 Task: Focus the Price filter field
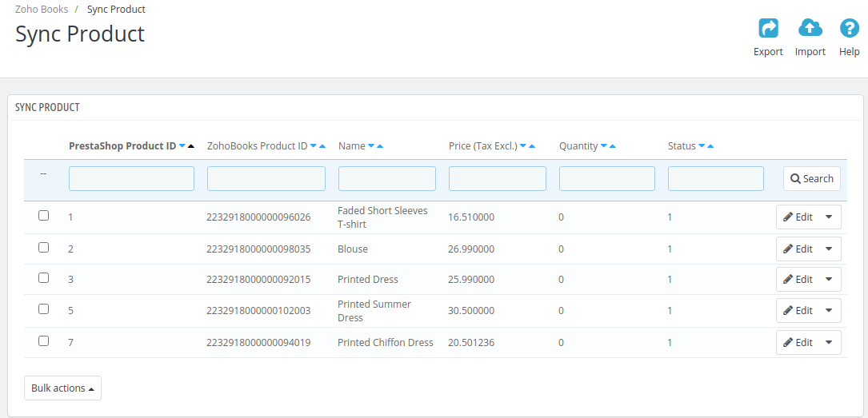pos(497,178)
